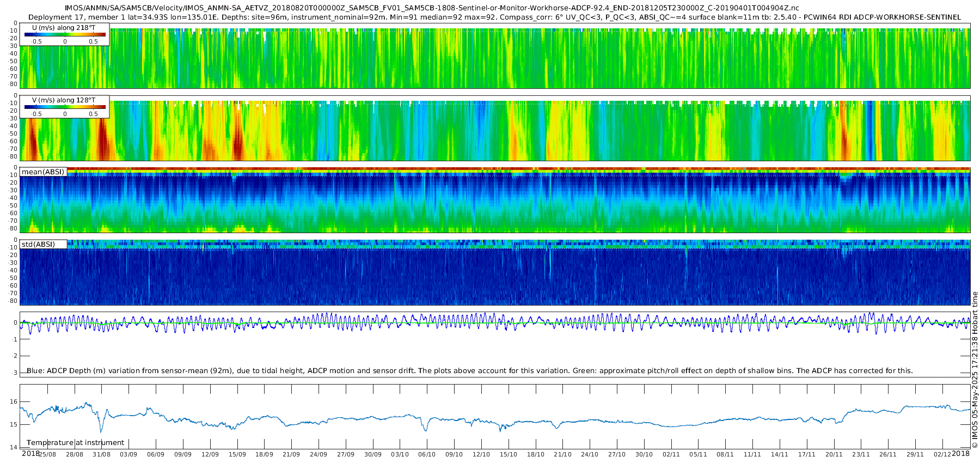Click the "Temperature at instrument" label
Viewport: 980px width, 463px height.
coord(75,443)
